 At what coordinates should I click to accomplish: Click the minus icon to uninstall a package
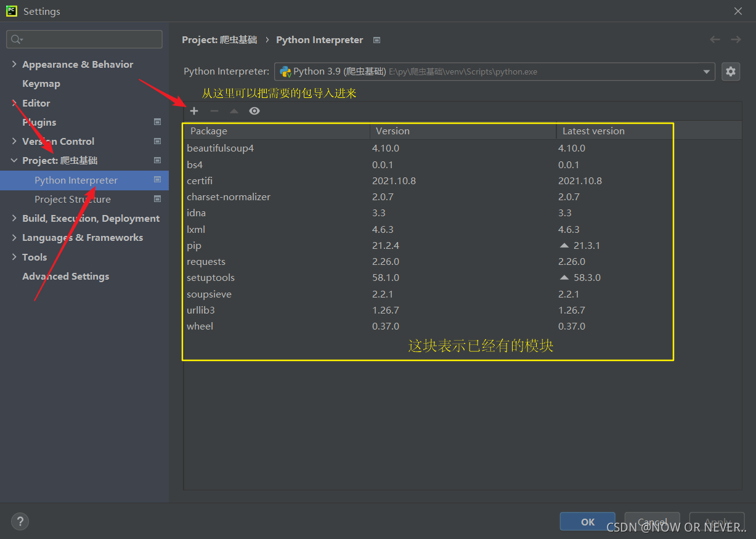coord(214,111)
